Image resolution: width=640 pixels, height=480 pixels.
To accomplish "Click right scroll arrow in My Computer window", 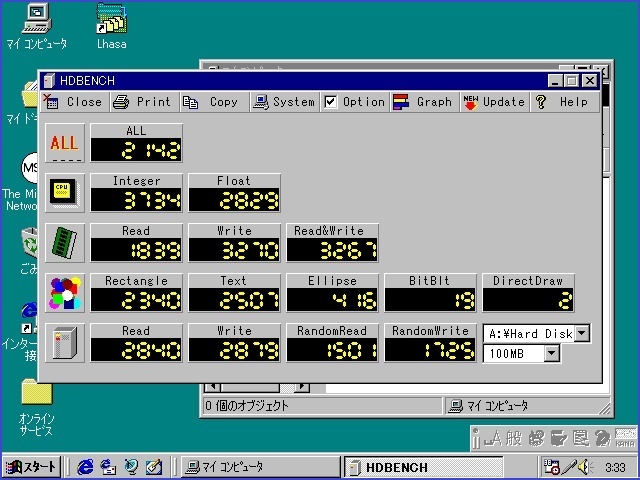I will click(x=302, y=387).
